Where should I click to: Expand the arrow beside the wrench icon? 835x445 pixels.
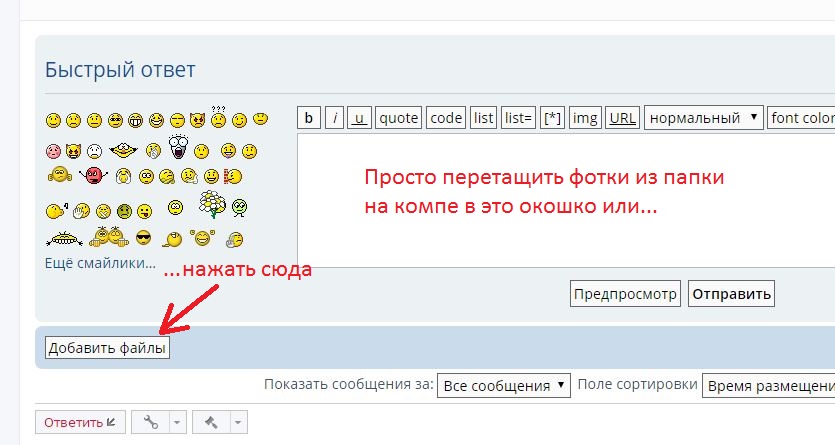point(177,423)
